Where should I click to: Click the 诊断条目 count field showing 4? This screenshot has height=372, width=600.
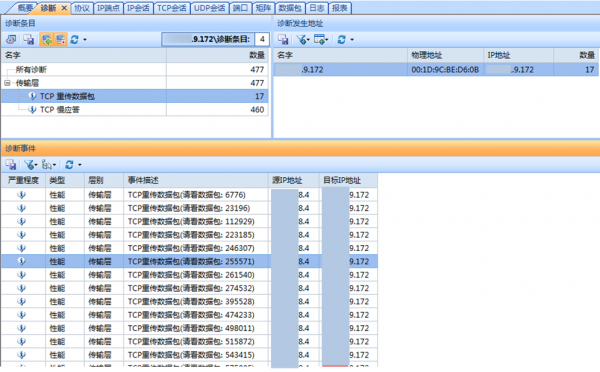[262, 39]
